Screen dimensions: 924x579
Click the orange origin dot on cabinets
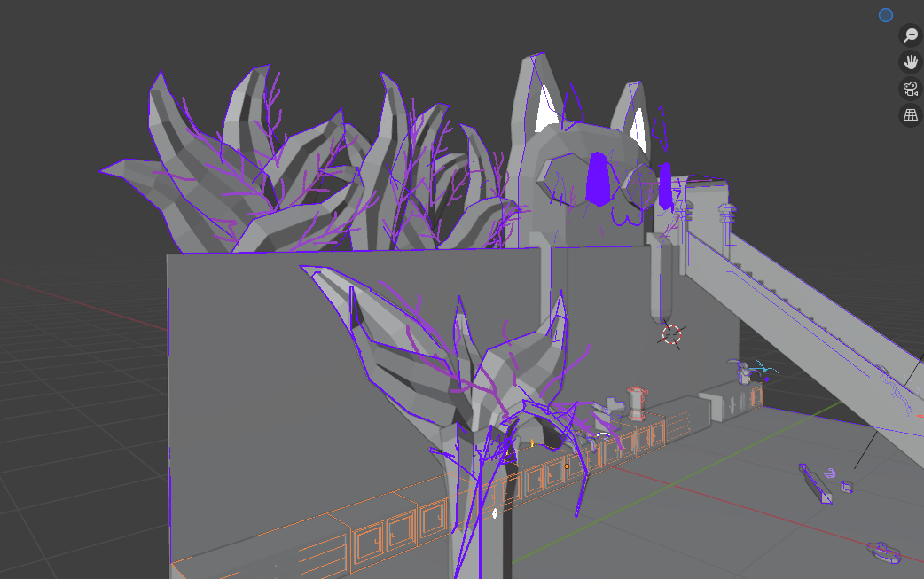point(567,466)
